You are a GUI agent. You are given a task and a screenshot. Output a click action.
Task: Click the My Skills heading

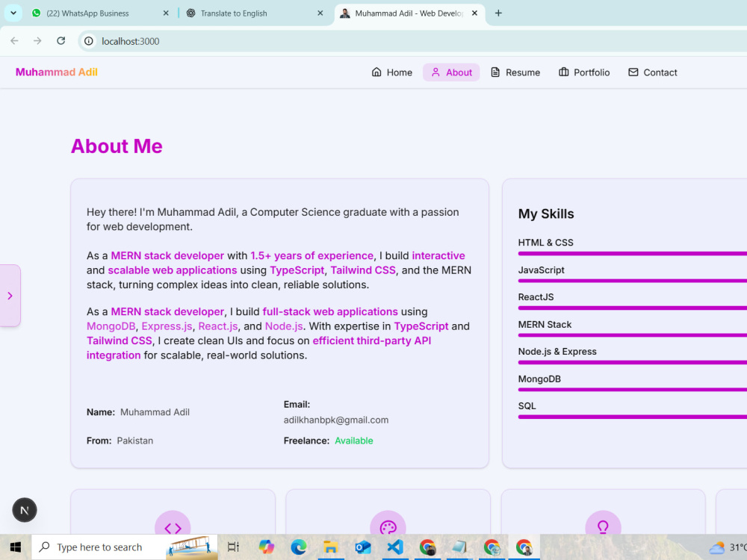(546, 214)
